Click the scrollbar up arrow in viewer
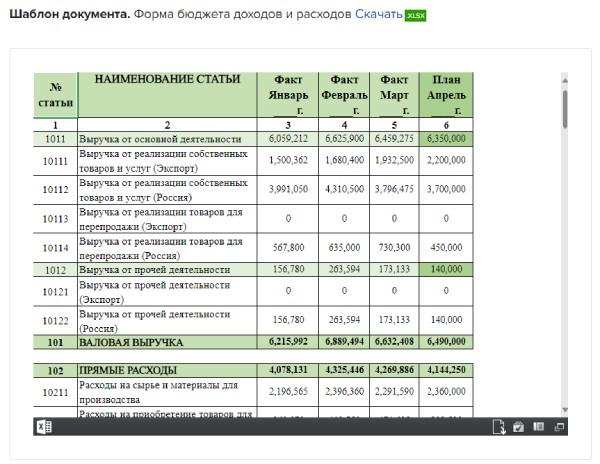The width and height of the screenshot is (600, 464). click(x=564, y=80)
